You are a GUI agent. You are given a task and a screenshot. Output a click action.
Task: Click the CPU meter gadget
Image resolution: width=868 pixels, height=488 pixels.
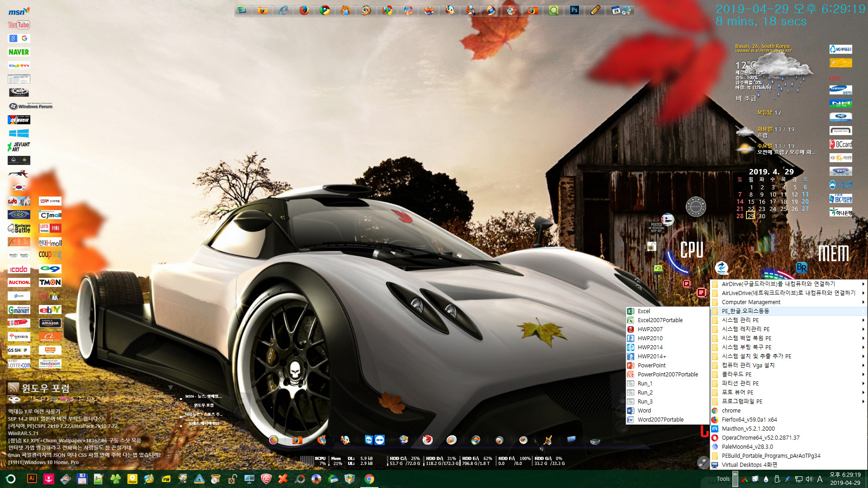click(691, 249)
